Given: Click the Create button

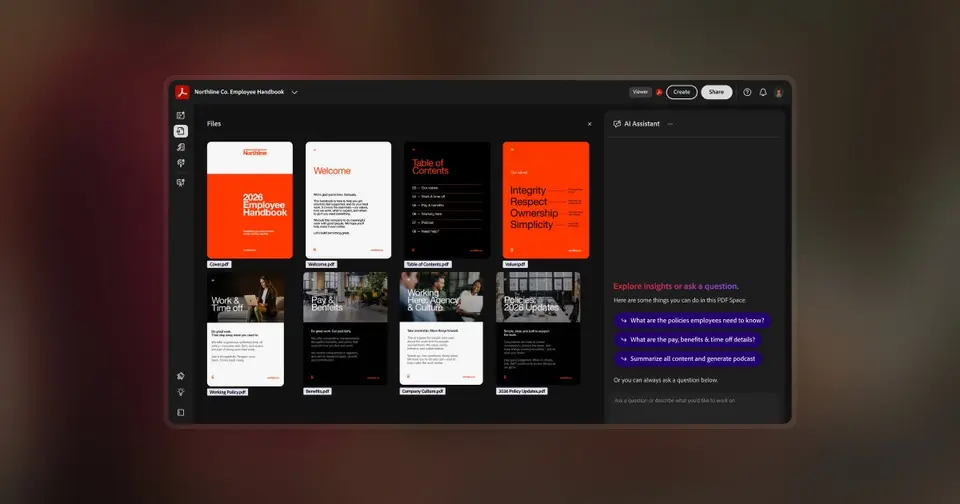Looking at the screenshot, I should click(681, 92).
